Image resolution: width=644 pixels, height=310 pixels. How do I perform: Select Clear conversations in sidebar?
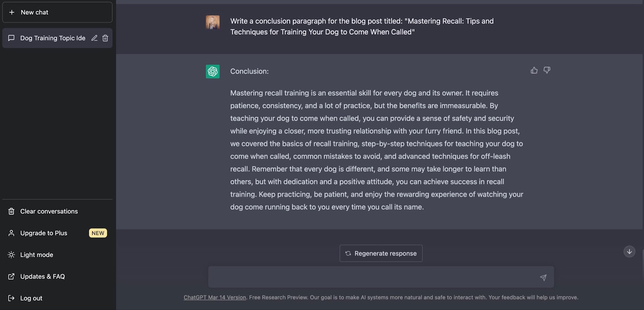pos(57,211)
